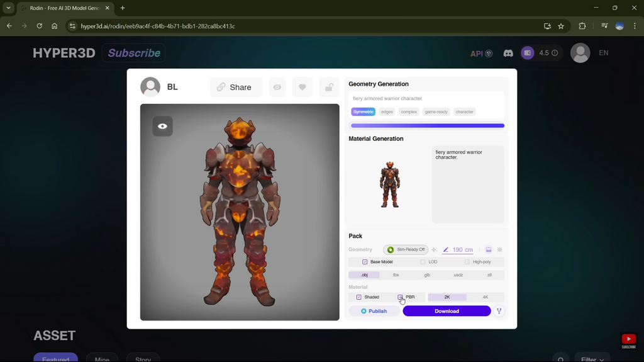Switch to the Featured asset tab
The width and height of the screenshot is (644, 362).
55,358
